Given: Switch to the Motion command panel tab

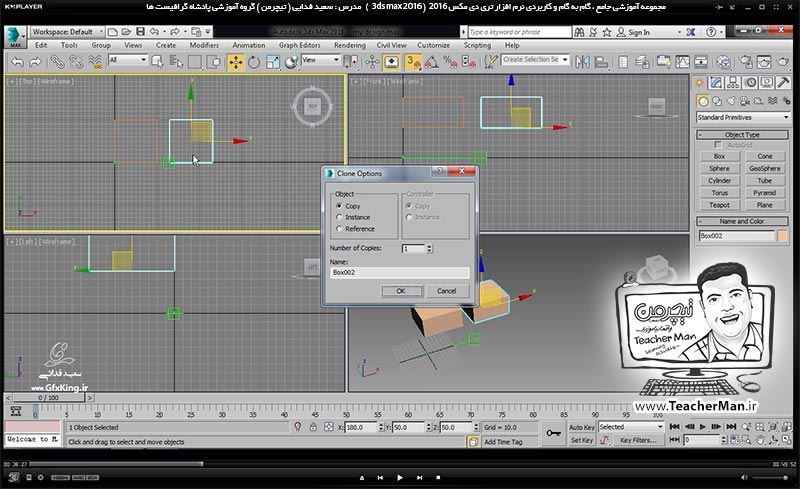Looking at the screenshot, I should pos(750,83).
